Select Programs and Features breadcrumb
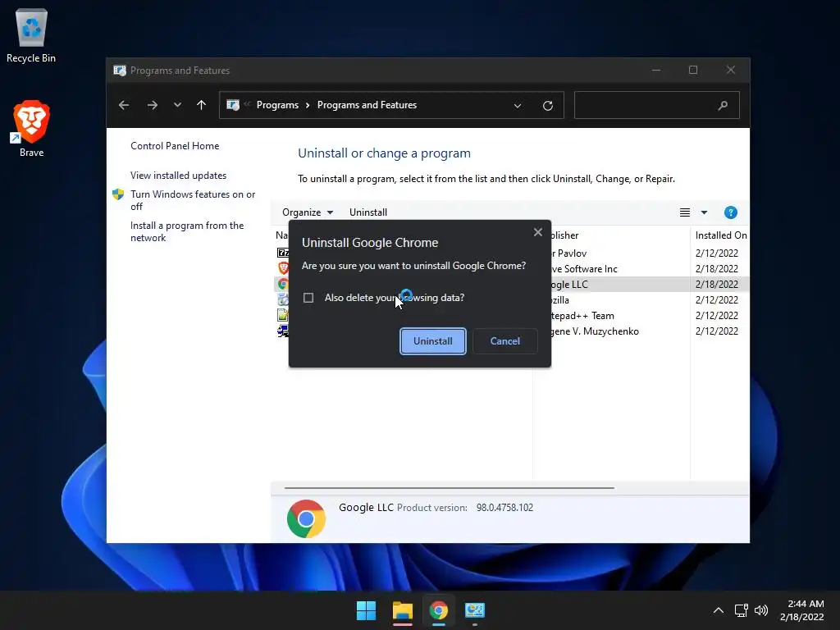 (x=367, y=105)
